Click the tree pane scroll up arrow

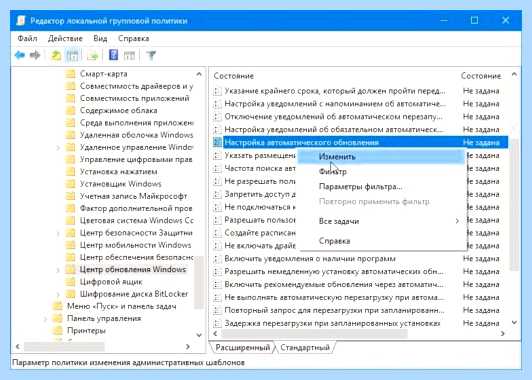click(x=199, y=74)
